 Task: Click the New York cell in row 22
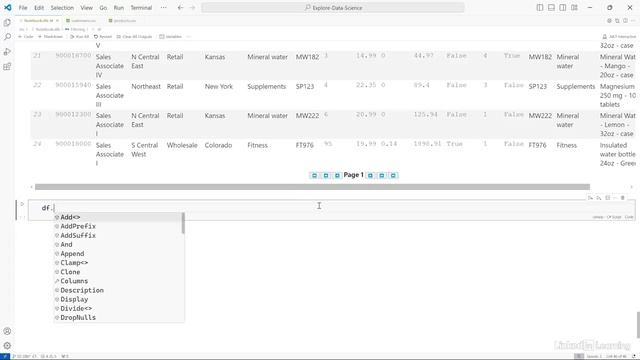pyautogui.click(x=218, y=87)
